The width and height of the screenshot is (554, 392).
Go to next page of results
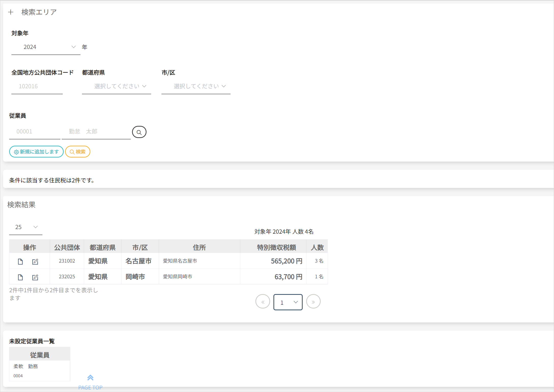point(313,302)
